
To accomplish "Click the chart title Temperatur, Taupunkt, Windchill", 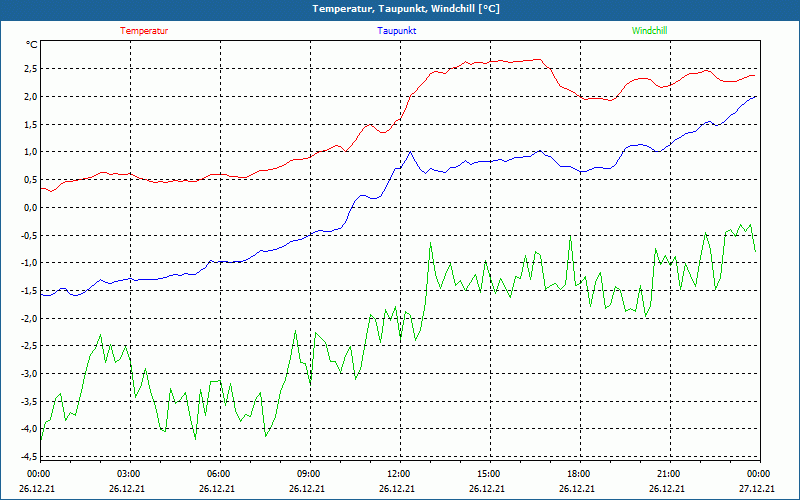I will click(x=406, y=9).
